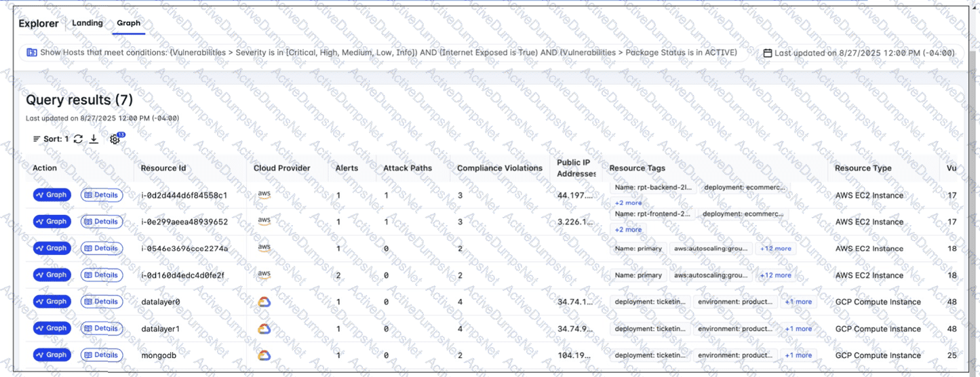This screenshot has width=980, height=377.
Task: Open Details for i-0e299aeea48939652
Action: coord(102,222)
